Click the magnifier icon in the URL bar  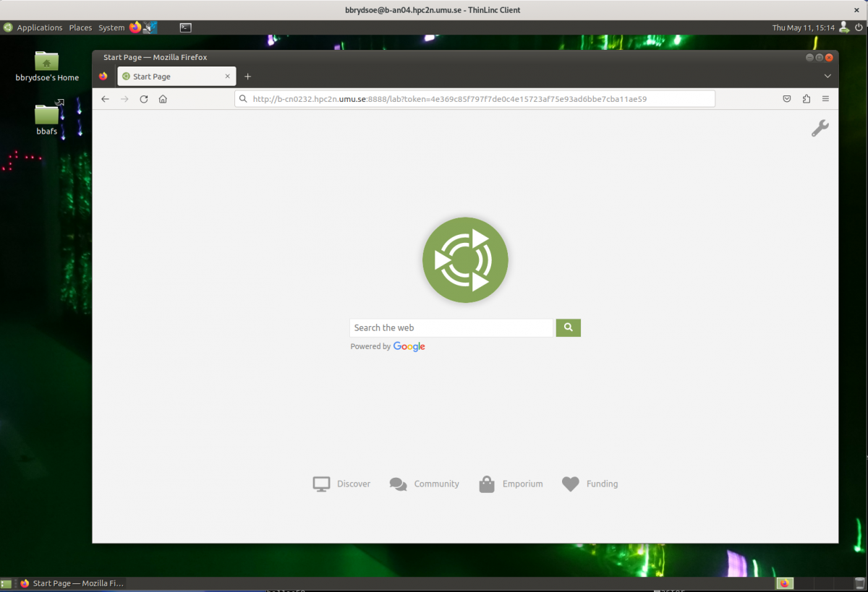tap(244, 99)
